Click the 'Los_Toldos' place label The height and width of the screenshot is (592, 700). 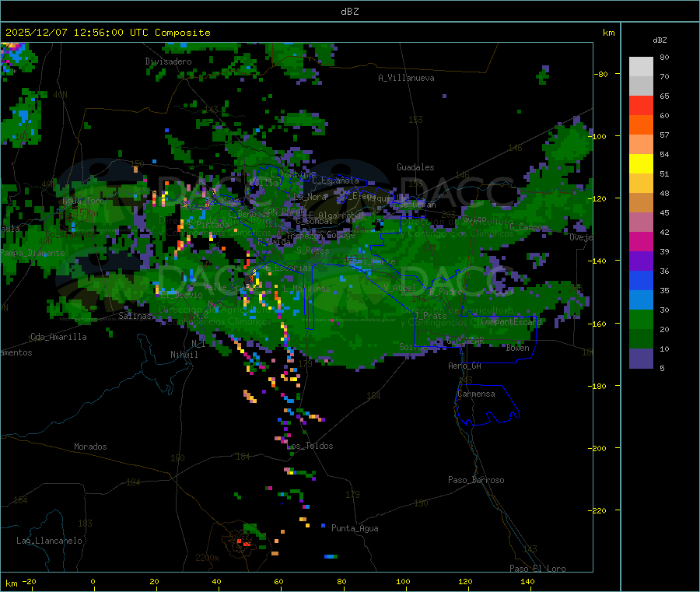click(x=310, y=446)
